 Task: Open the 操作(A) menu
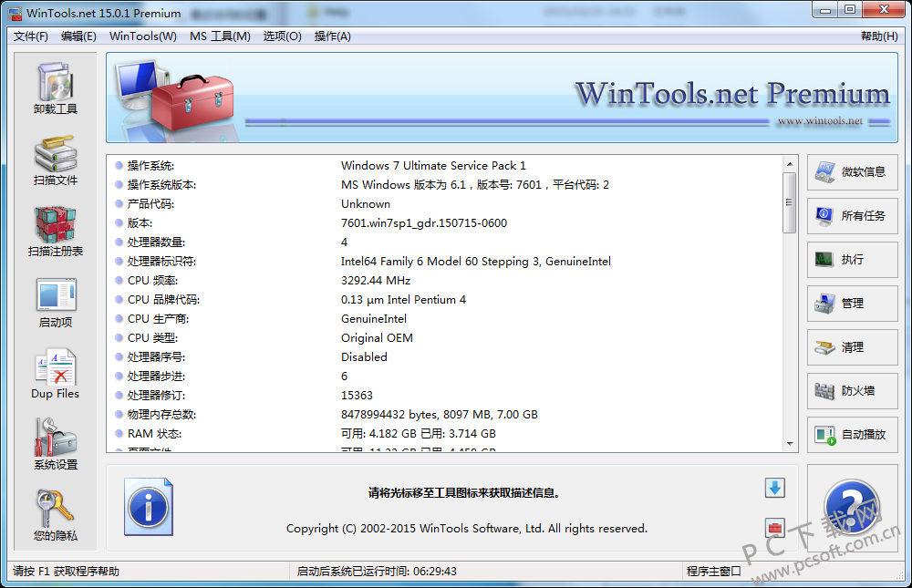click(x=333, y=36)
